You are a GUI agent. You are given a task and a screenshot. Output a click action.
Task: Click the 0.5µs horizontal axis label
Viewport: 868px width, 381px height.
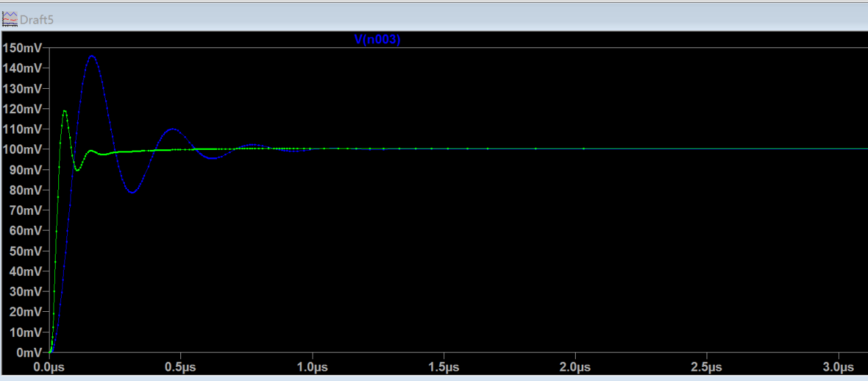180,367
